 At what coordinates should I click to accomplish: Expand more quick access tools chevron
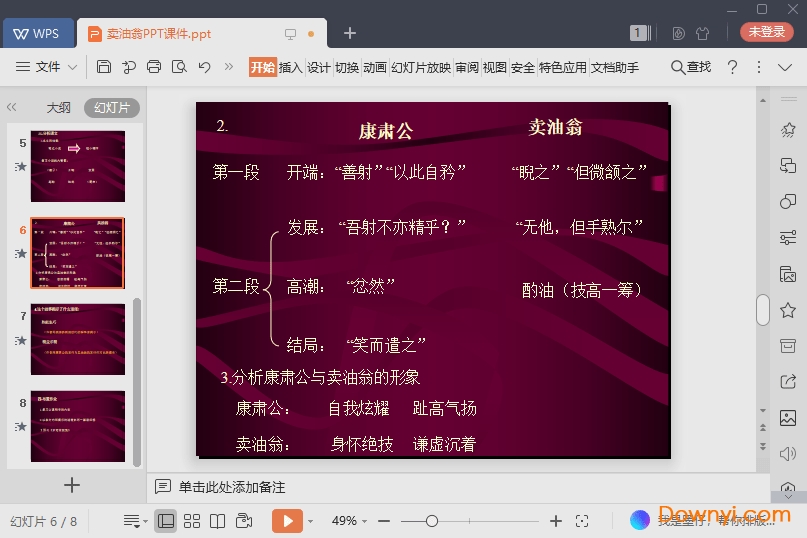pos(229,67)
